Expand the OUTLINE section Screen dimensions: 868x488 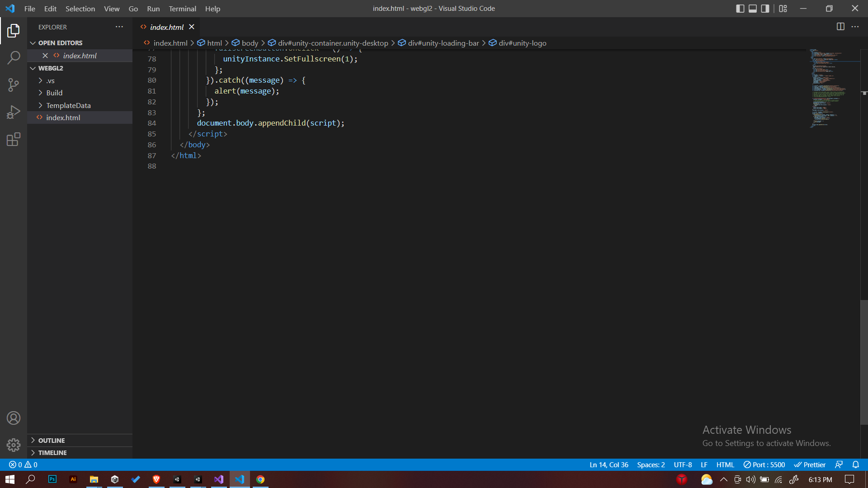click(x=51, y=440)
